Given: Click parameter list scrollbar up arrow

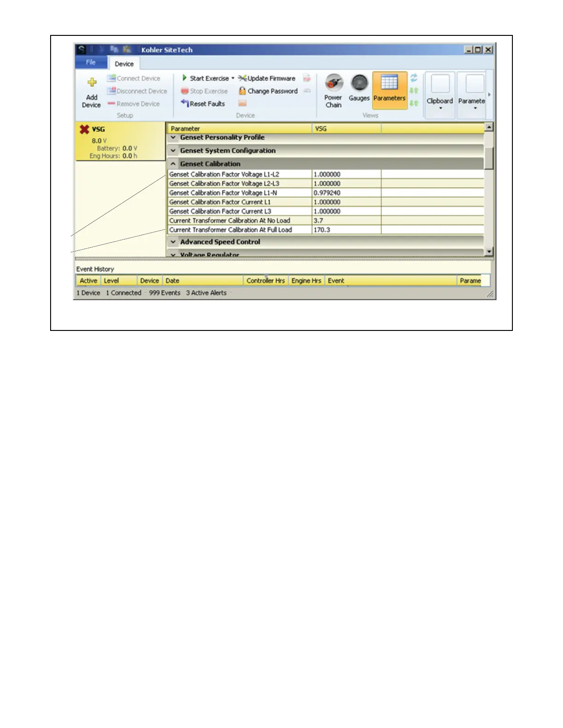Looking at the screenshot, I should click(489, 127).
